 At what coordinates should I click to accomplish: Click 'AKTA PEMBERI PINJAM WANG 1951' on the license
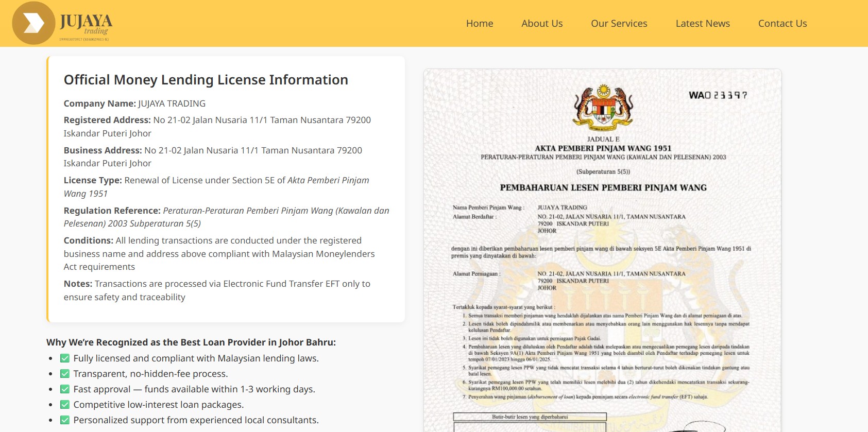pos(603,148)
